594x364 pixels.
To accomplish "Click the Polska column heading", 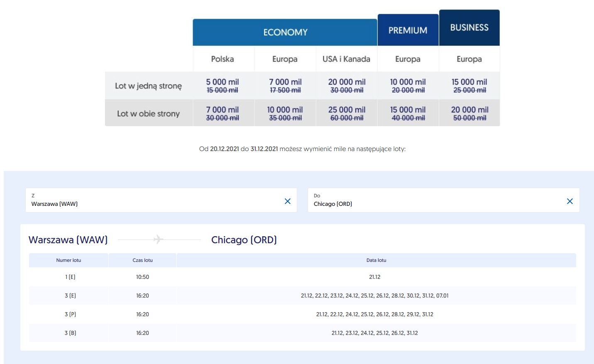I will click(222, 59).
